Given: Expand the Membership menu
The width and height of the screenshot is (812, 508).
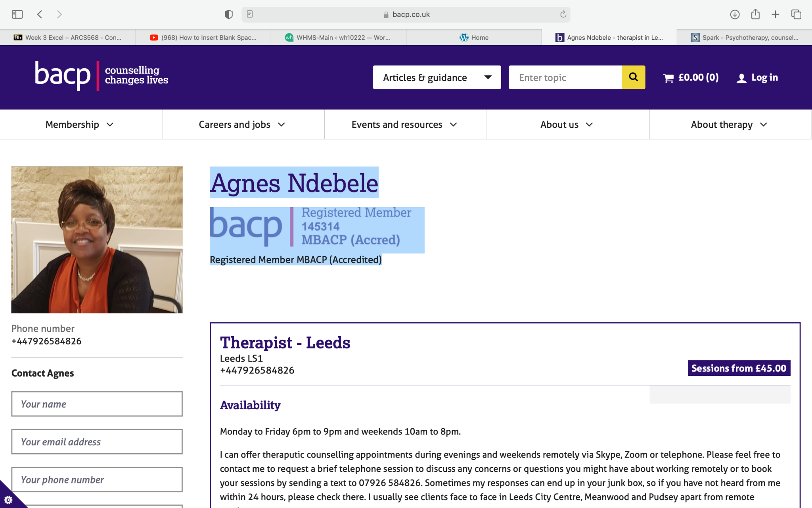Looking at the screenshot, I should (x=80, y=125).
